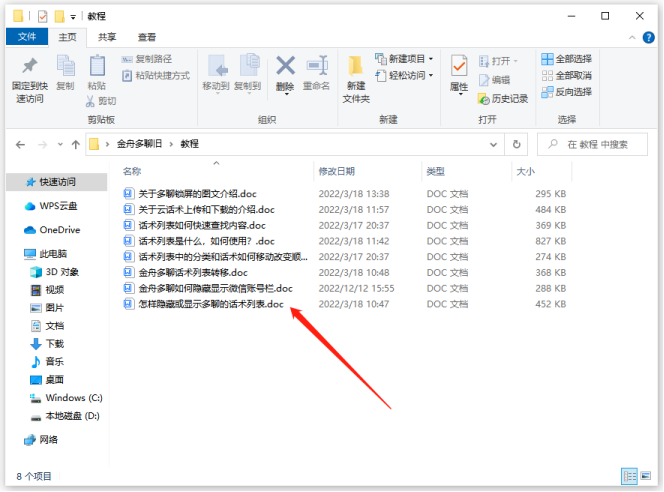Click the Copy ribbon icon
The width and height of the screenshot is (664, 492).
pyautogui.click(x=65, y=73)
